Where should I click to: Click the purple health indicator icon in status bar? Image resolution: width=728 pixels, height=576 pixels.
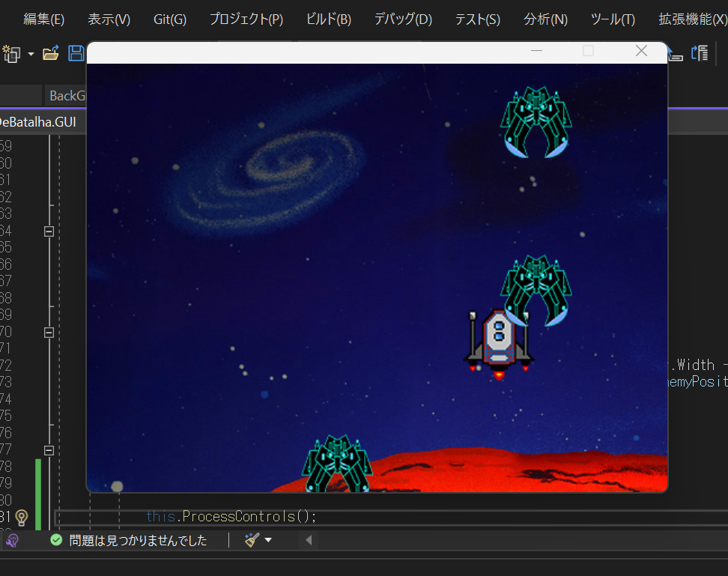[12, 540]
